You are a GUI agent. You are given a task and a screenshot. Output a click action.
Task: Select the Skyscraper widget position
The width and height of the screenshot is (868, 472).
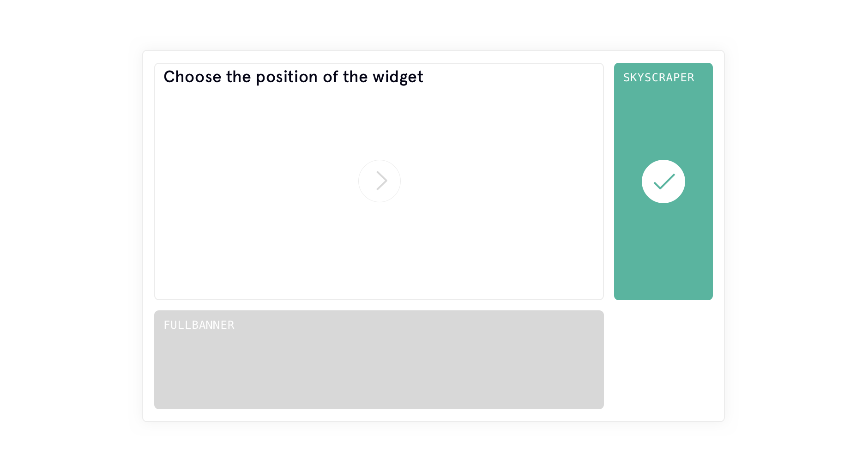[x=663, y=182]
